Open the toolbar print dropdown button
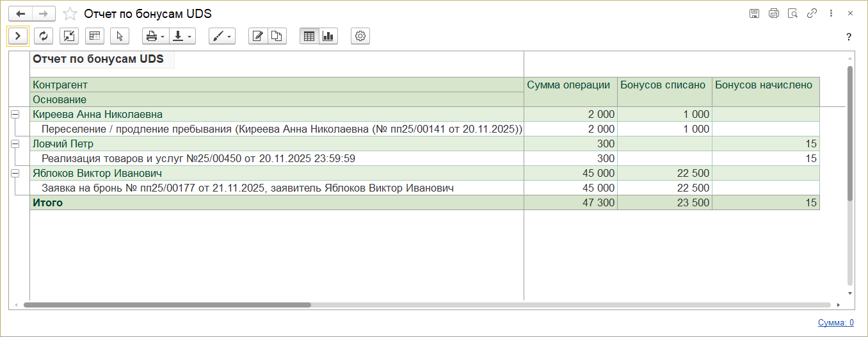868x337 pixels. (155, 37)
